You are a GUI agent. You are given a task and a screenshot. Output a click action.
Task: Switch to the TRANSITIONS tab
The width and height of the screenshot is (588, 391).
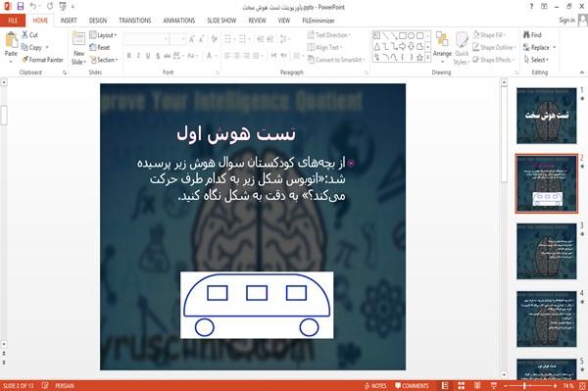(135, 21)
